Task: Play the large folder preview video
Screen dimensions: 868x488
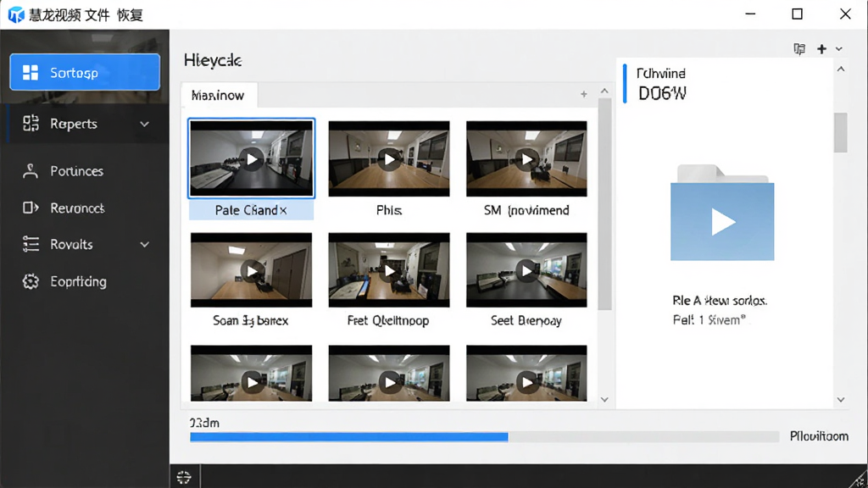Action: click(722, 221)
